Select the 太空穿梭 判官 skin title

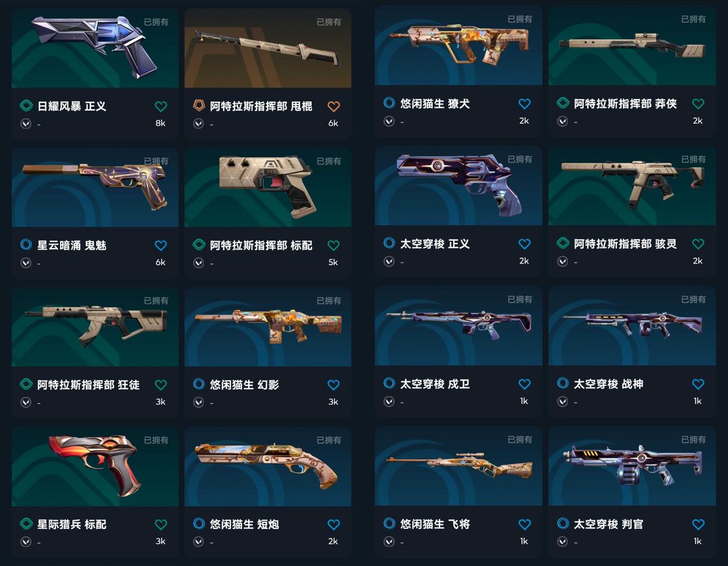[x=608, y=524]
